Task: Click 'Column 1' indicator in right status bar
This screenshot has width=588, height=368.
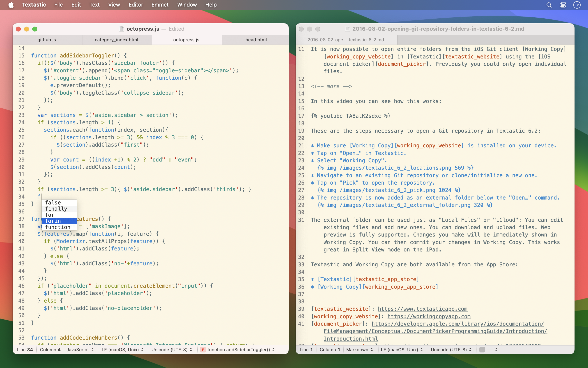Action: click(x=330, y=350)
